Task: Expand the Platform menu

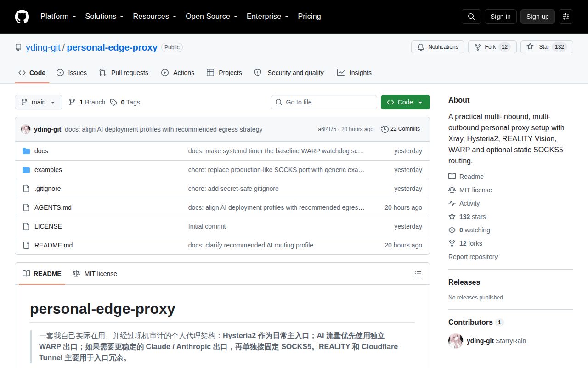Action: click(57, 17)
